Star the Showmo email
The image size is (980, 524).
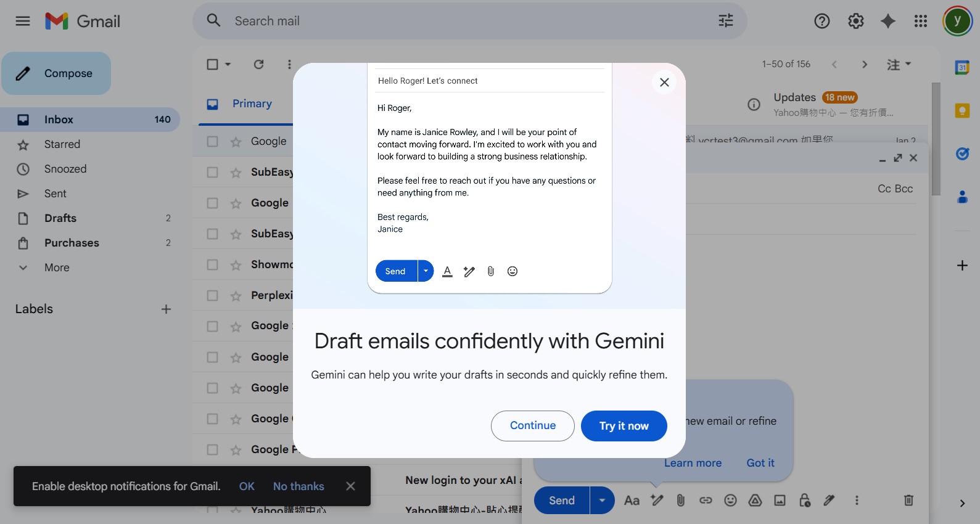tap(236, 265)
